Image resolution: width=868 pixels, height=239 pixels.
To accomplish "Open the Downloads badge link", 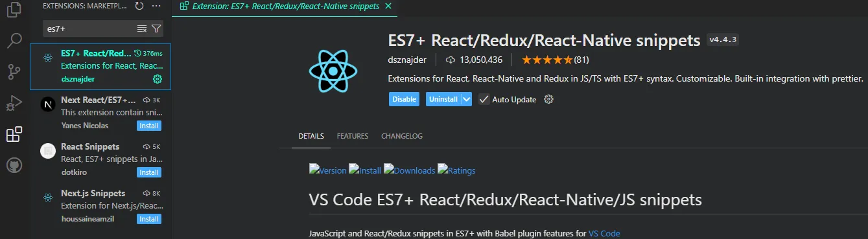I will (x=409, y=170).
